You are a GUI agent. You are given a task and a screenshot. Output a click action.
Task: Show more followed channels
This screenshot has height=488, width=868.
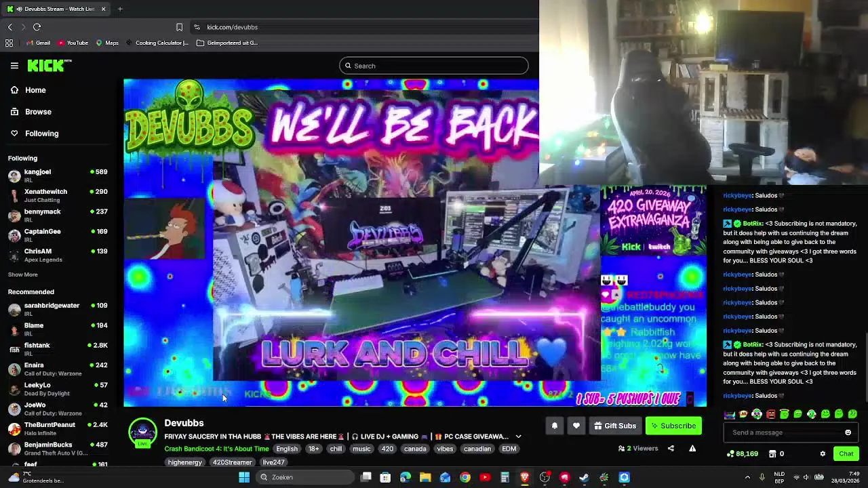point(22,274)
